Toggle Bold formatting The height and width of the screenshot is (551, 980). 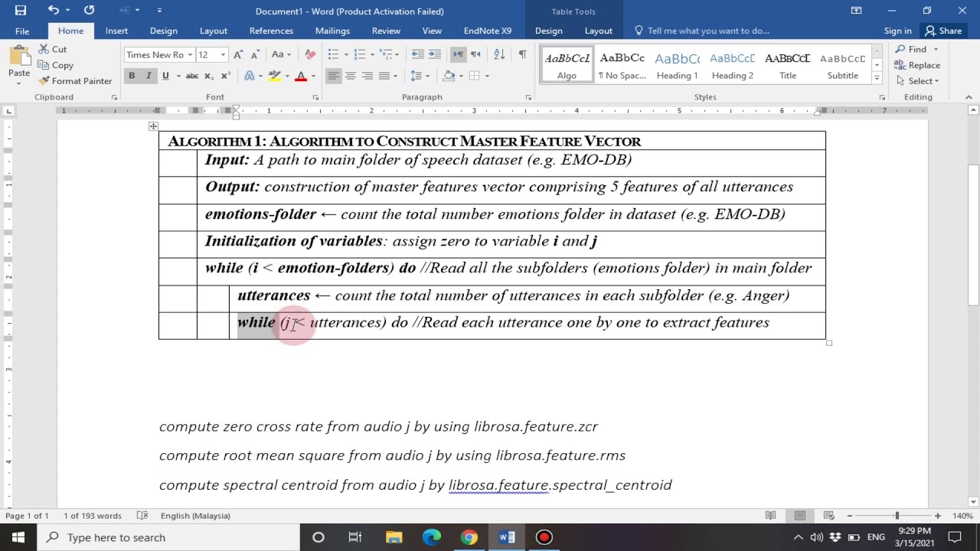click(x=132, y=76)
